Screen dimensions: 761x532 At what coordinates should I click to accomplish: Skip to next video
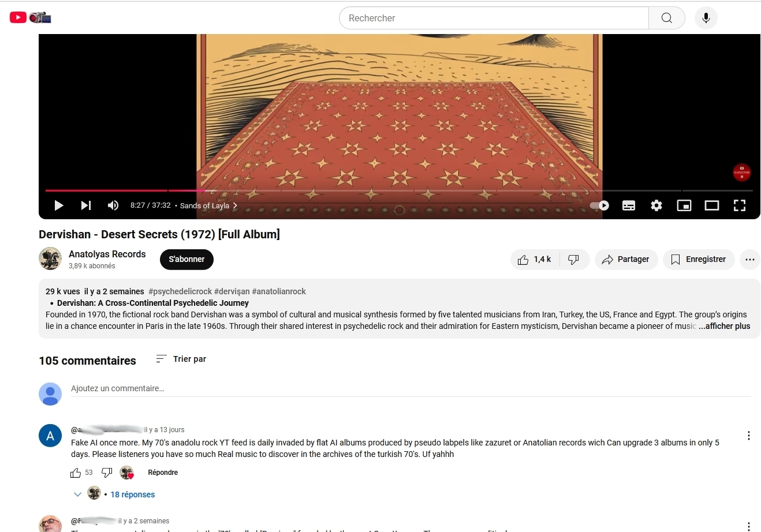pos(86,205)
